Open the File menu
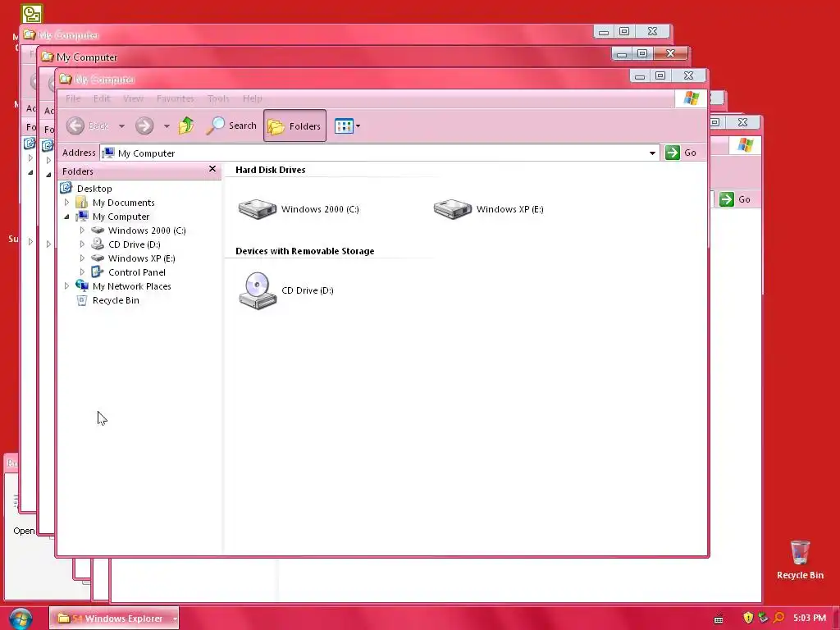The width and height of the screenshot is (840, 630). point(73,98)
